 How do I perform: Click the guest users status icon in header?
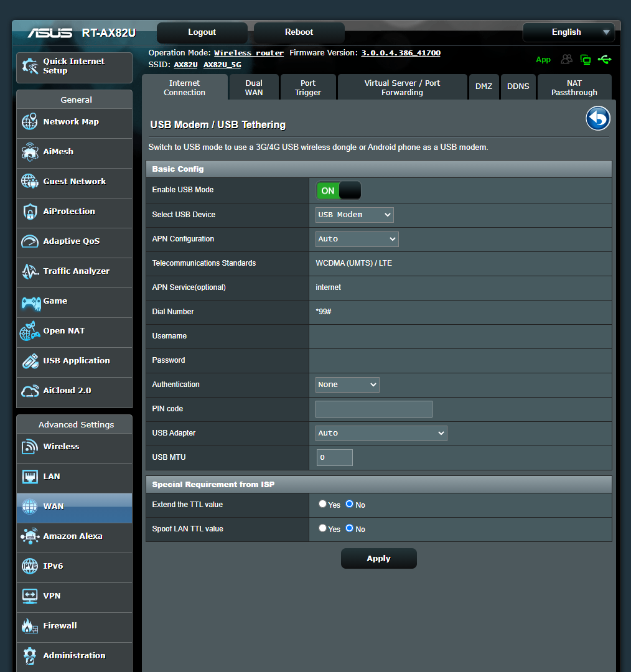(x=567, y=59)
